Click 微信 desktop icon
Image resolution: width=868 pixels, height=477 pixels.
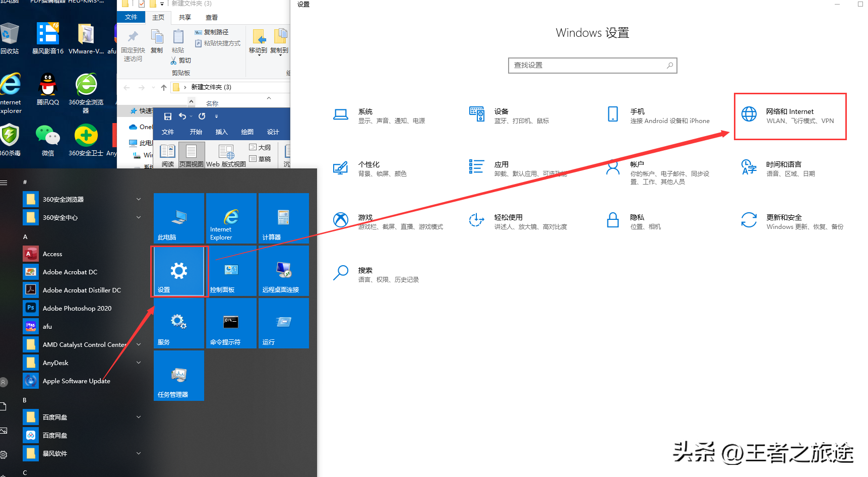coord(48,141)
